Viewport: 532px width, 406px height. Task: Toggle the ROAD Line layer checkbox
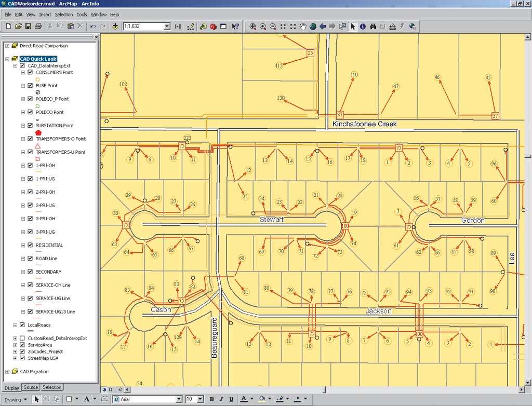[30, 259]
